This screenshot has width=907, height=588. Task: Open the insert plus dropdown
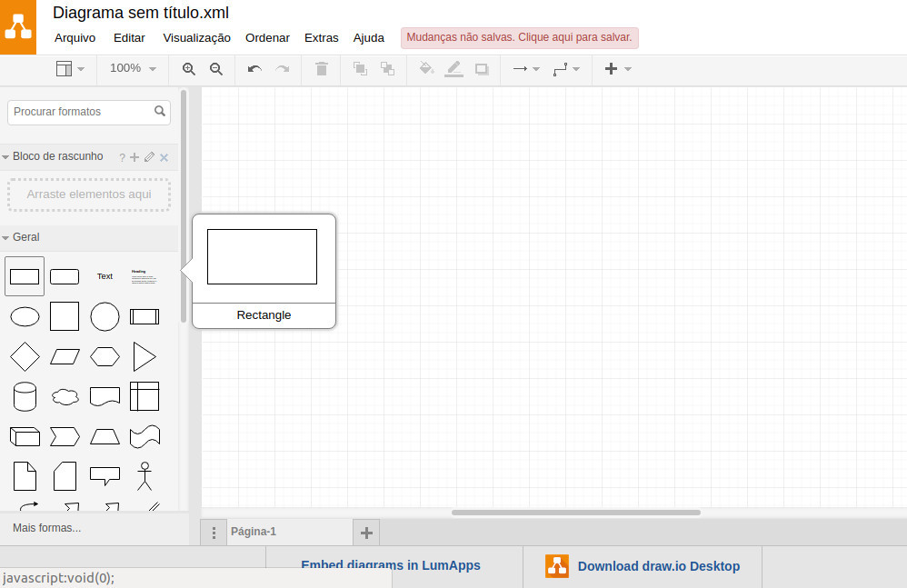coord(618,69)
